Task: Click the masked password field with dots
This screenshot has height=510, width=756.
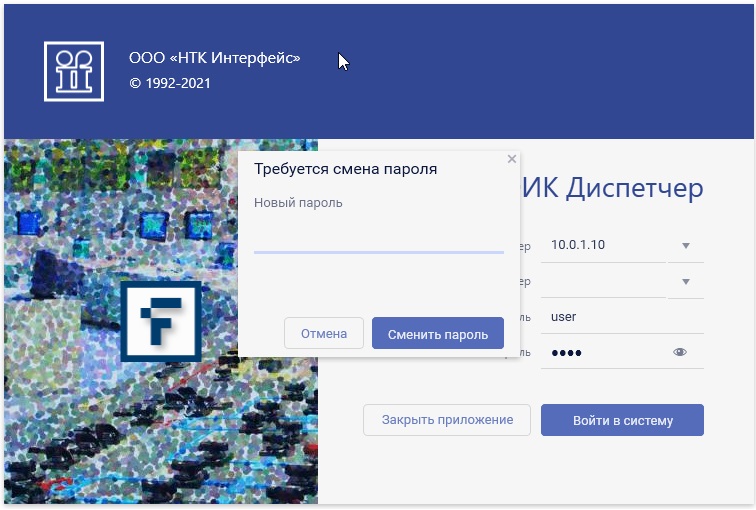Action: [603, 352]
